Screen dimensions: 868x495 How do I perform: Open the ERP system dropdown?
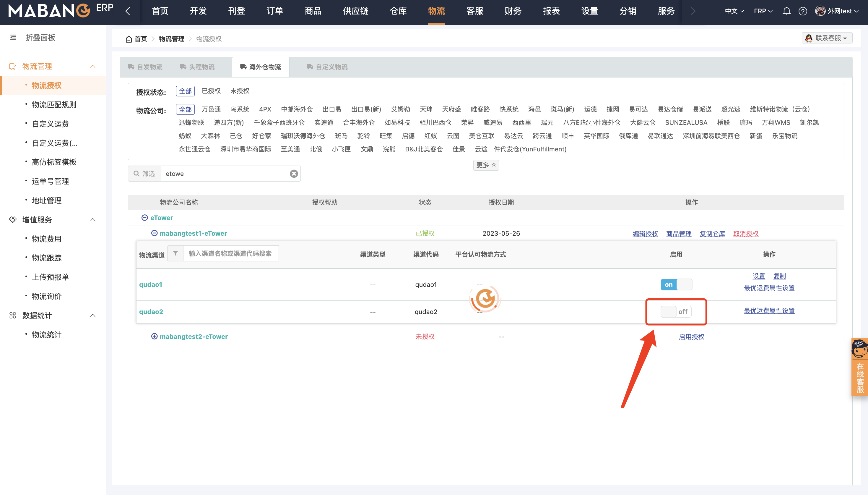click(x=763, y=11)
